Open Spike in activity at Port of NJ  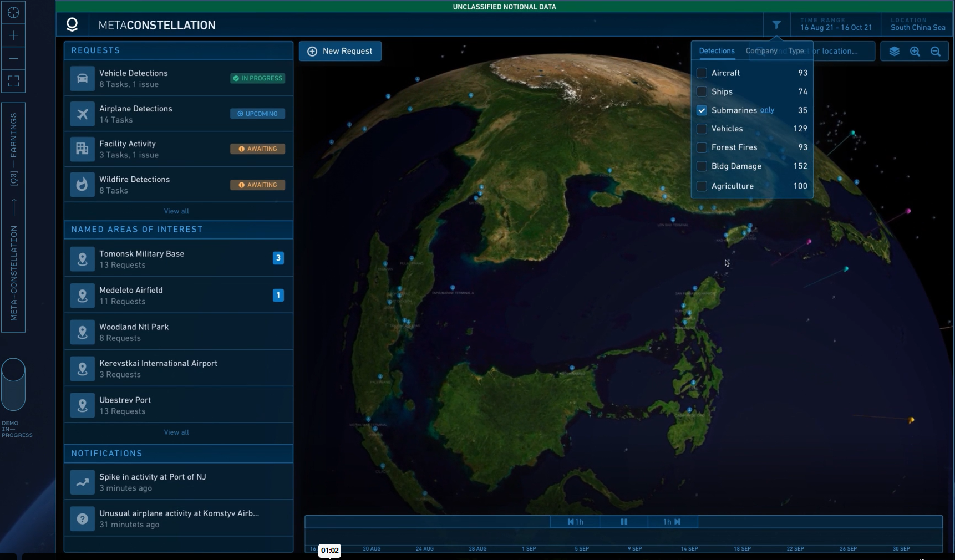coord(179,482)
